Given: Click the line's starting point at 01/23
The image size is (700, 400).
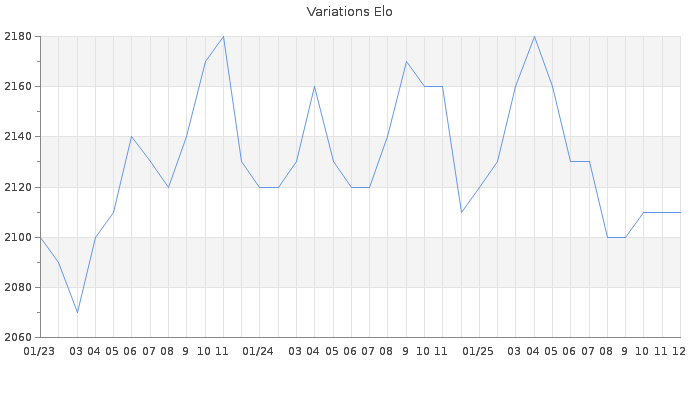Looking at the screenshot, I should tap(40, 237).
